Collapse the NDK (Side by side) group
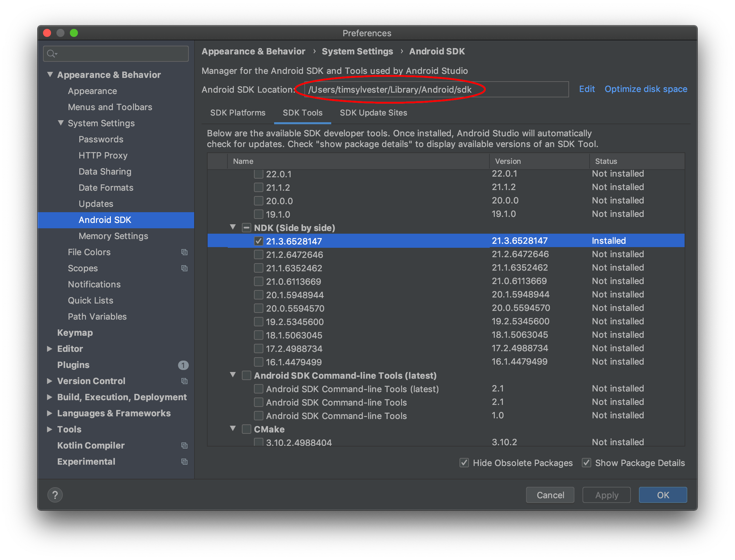This screenshot has width=735, height=560. click(233, 227)
